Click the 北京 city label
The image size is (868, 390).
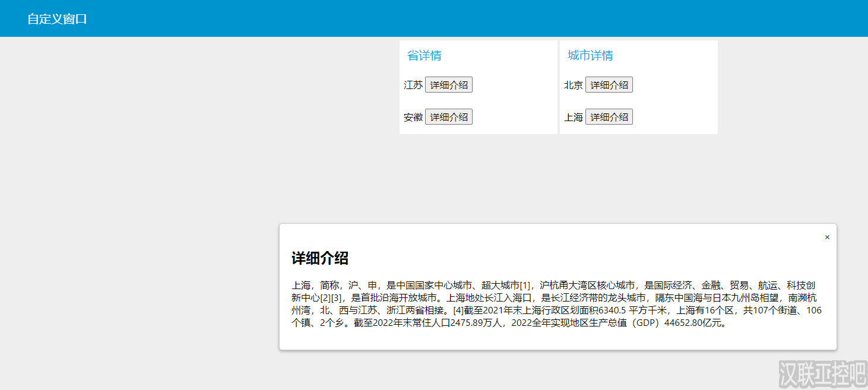pos(573,85)
